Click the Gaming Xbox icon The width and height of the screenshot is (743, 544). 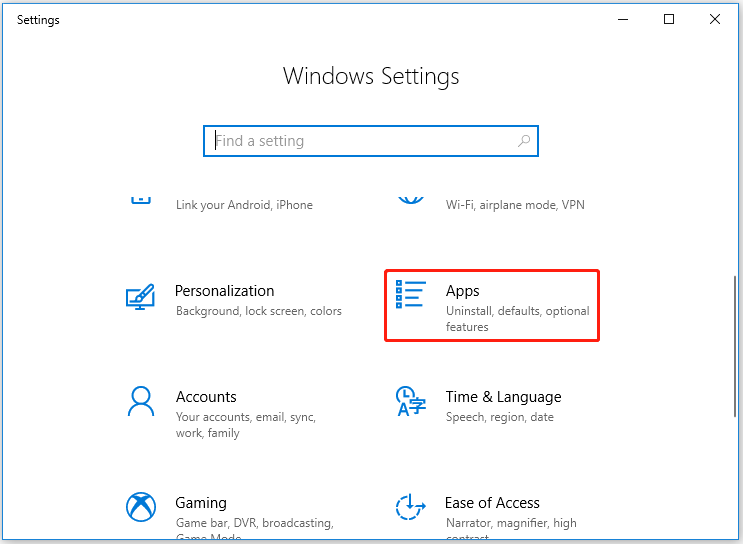click(141, 507)
